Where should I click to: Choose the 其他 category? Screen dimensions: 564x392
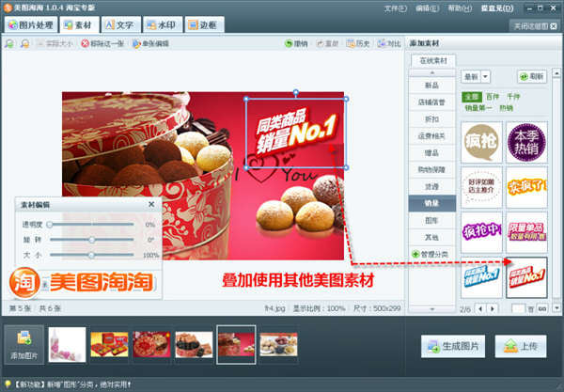pyautogui.click(x=432, y=237)
